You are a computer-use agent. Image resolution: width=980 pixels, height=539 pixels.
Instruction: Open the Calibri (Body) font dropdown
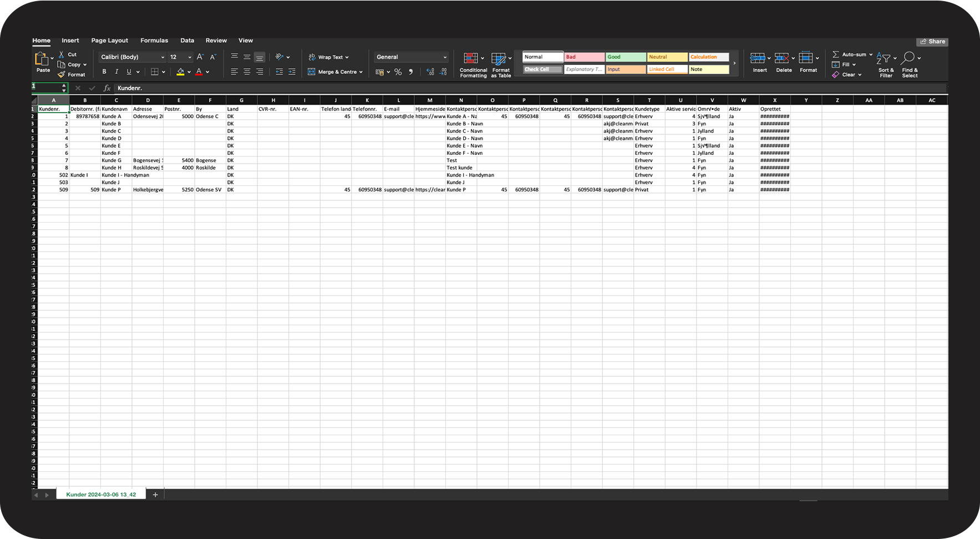133,57
